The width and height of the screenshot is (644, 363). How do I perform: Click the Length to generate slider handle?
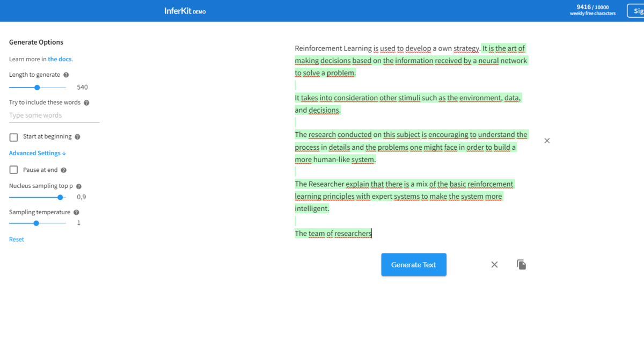point(37,88)
